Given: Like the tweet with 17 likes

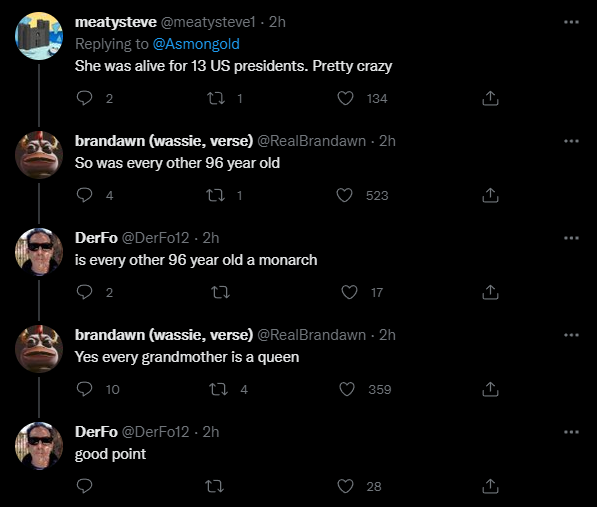Looking at the screenshot, I should point(350,292).
